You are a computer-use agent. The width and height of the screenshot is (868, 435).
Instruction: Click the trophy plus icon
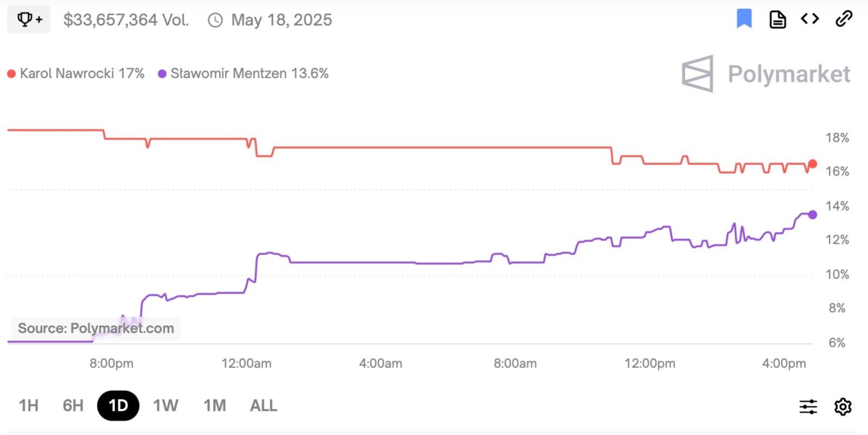click(29, 20)
